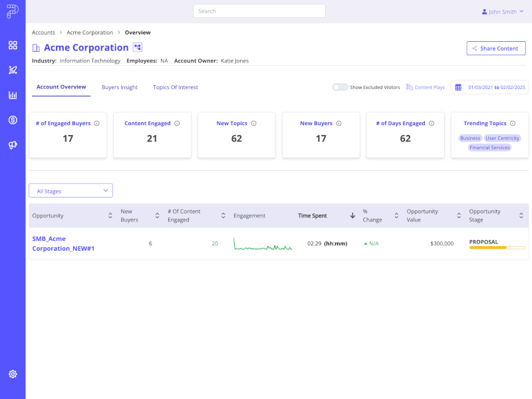Screen dimensions: 532x399
Task: Select the second sidebar tool icon below the grid
Action: 13,70
